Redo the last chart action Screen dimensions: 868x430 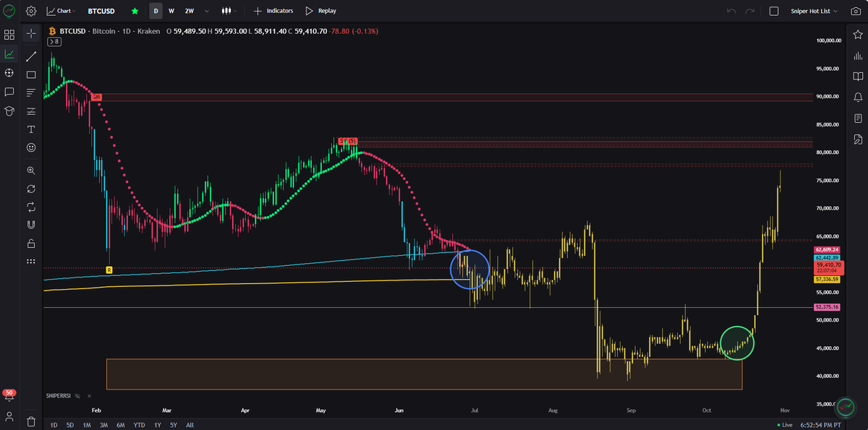[x=750, y=11]
